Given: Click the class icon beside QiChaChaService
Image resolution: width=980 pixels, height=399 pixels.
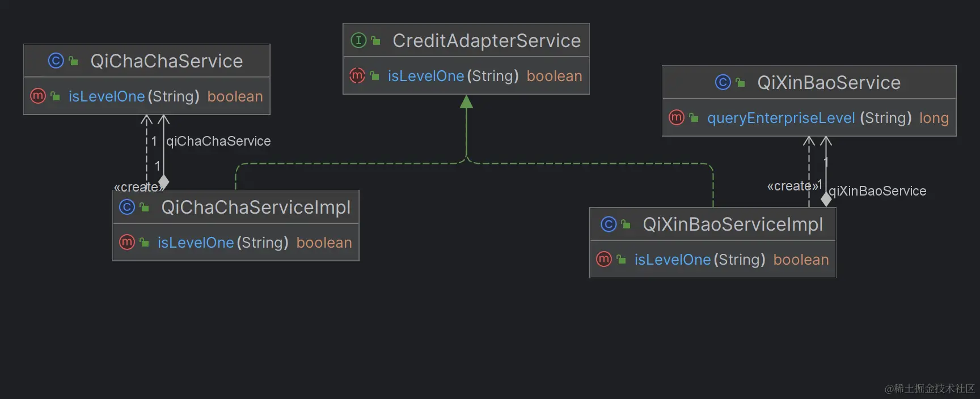Looking at the screenshot, I should (x=56, y=61).
